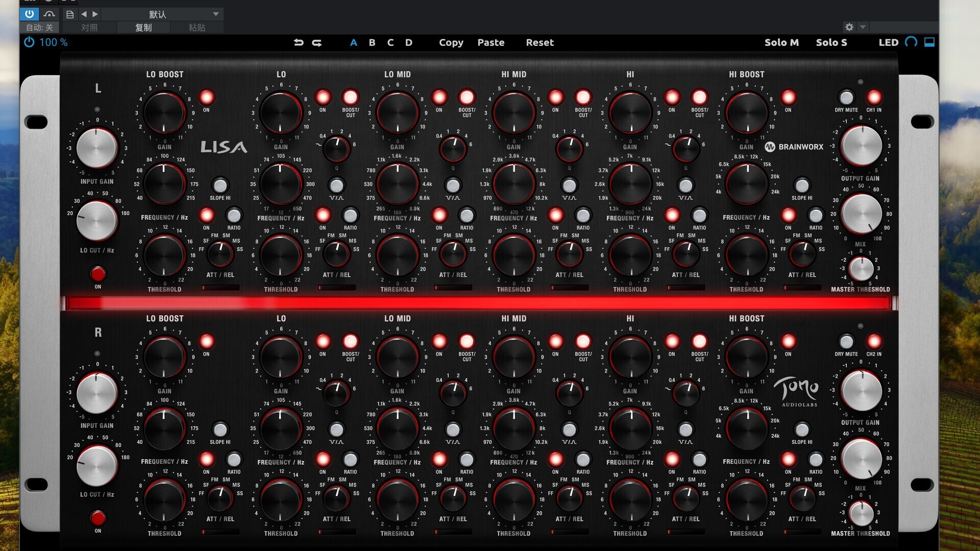Image resolution: width=980 pixels, height=551 pixels.
Task: Enable L channel LO BOOST SLOPE HI button
Action: [x=220, y=185]
